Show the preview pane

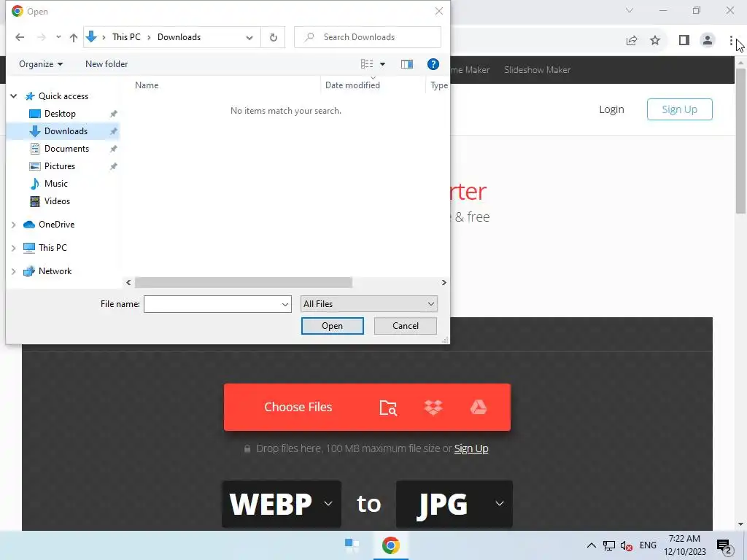(407, 64)
